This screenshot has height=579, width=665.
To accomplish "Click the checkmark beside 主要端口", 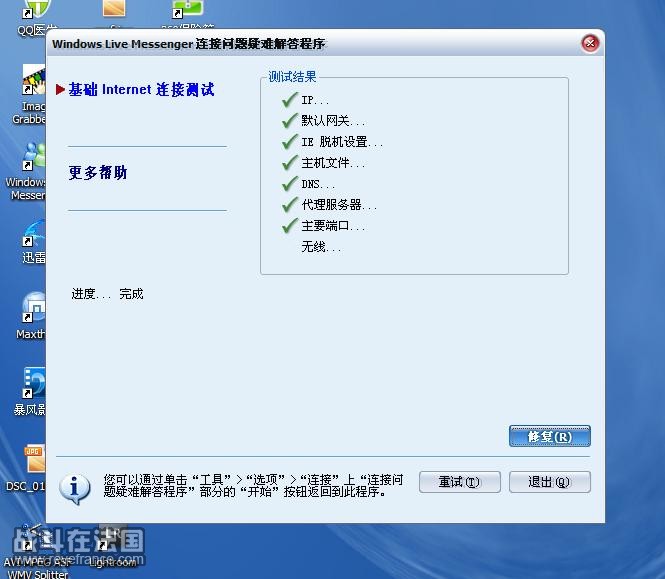I will [x=290, y=226].
